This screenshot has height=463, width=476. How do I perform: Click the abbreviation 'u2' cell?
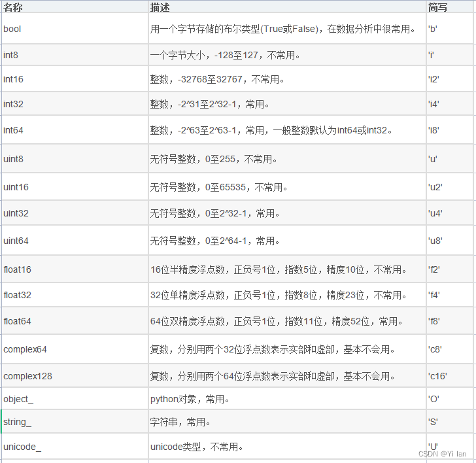450,187
